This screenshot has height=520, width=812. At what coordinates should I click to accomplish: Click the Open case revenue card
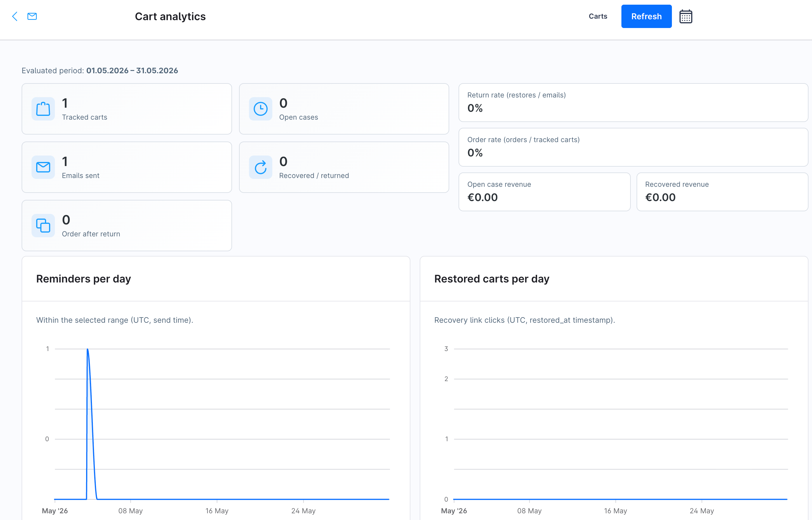[544, 192]
